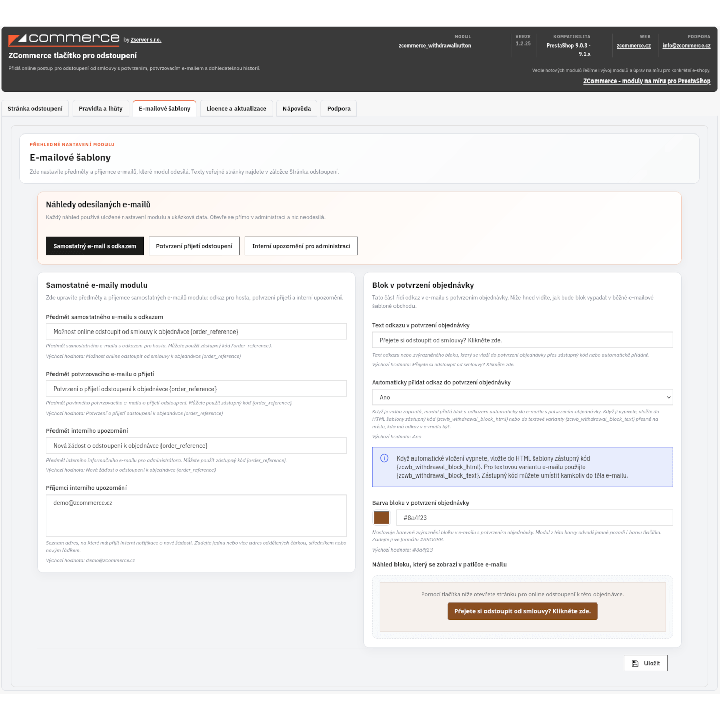The height and width of the screenshot is (720, 720).
Task: Go to the Nápověda tab
Action: click(x=297, y=109)
